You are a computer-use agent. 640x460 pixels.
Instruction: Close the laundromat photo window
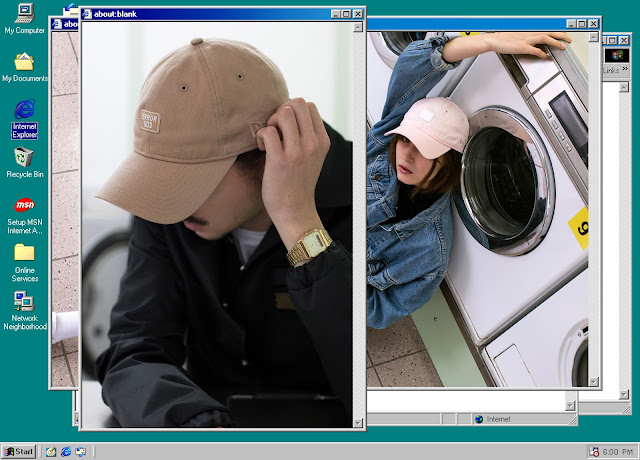point(593,24)
